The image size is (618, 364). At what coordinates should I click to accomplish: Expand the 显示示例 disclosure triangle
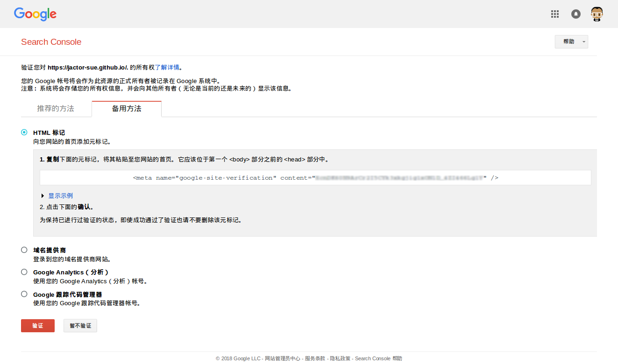43,196
